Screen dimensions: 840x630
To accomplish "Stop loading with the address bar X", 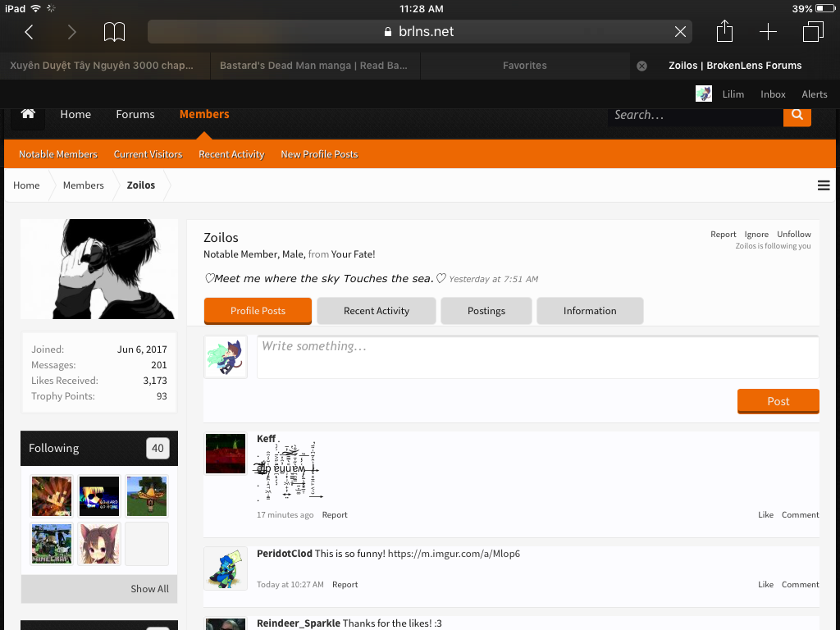I will 680,32.
